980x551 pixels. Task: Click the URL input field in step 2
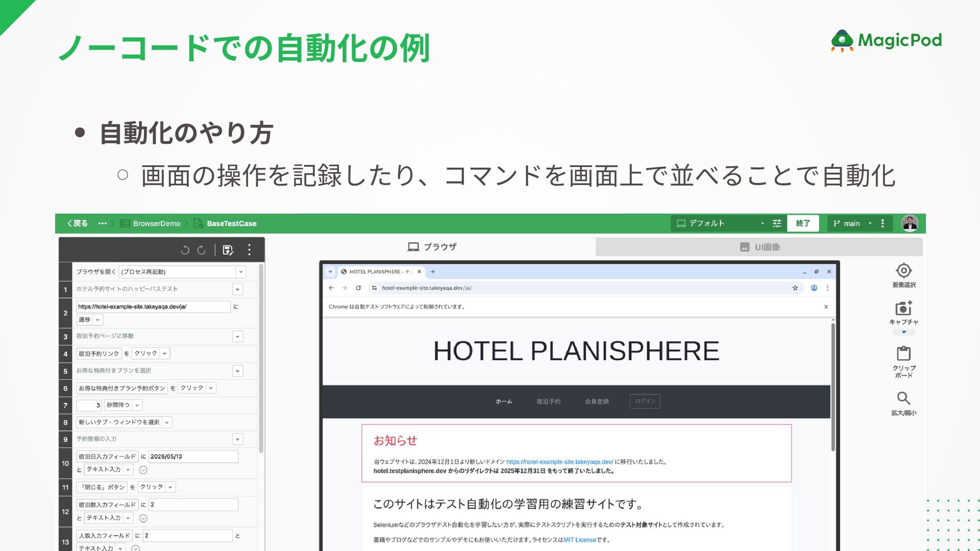tap(153, 307)
